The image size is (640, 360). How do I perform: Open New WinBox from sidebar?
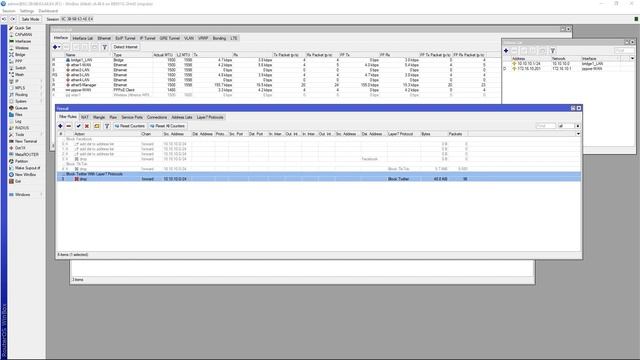[x=22, y=175]
